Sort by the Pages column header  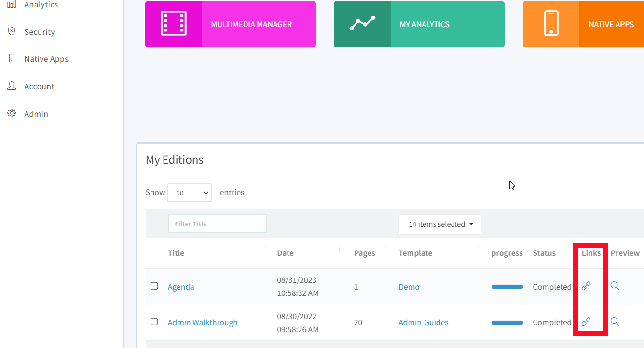(365, 253)
